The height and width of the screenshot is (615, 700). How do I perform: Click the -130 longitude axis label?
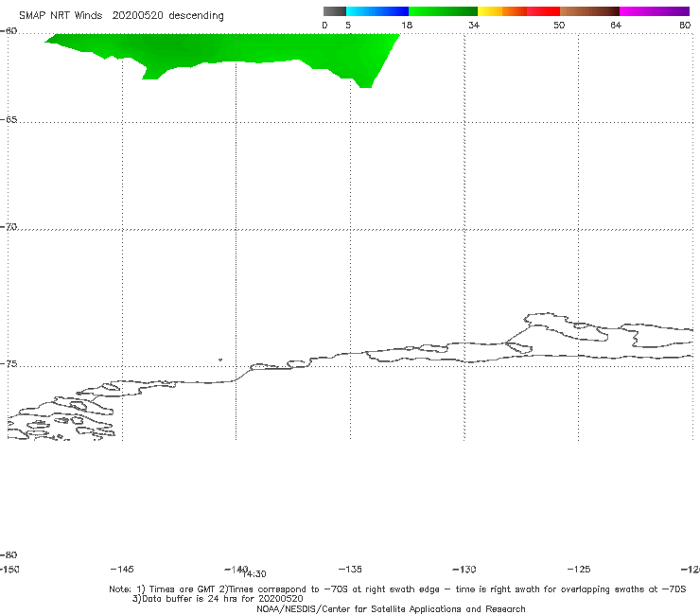(464, 570)
